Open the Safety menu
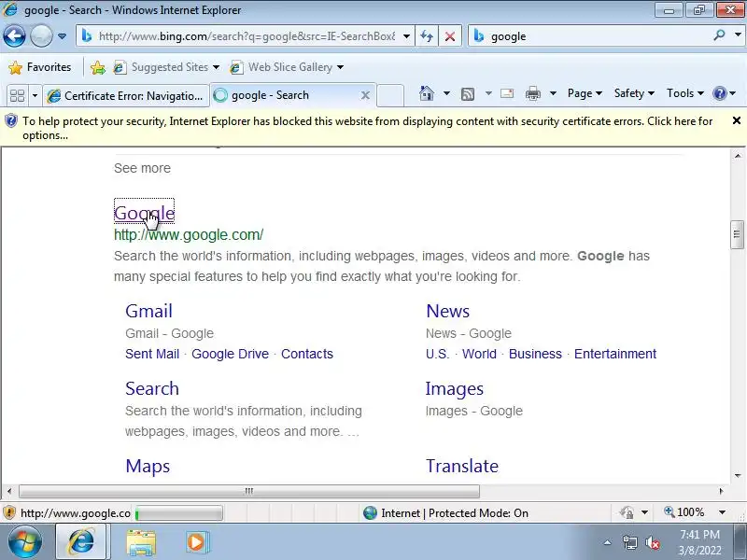 [x=634, y=93]
